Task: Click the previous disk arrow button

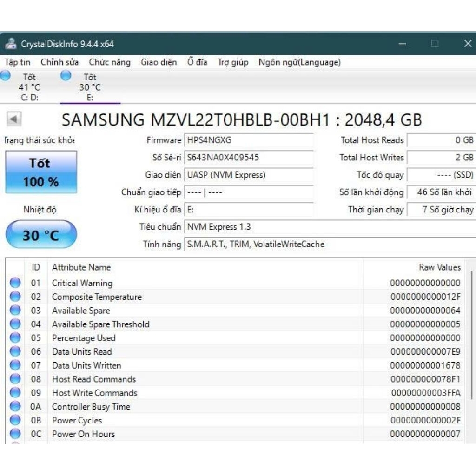Action: tap(14, 119)
